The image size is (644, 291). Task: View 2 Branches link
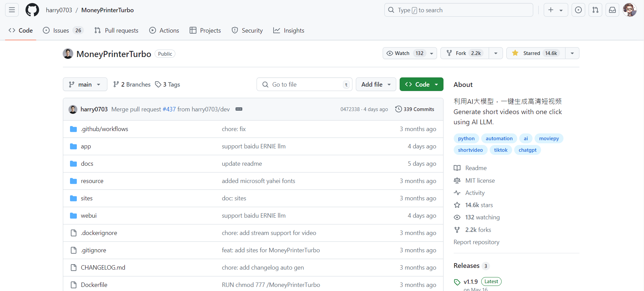pyautogui.click(x=132, y=84)
